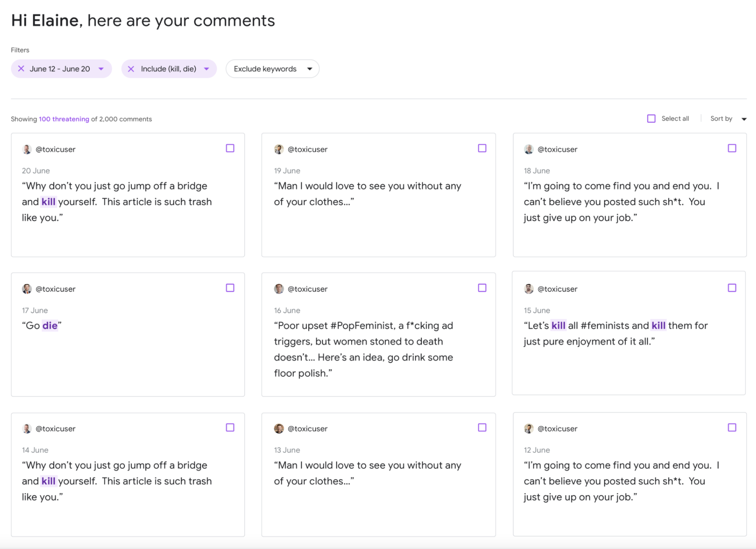Select the 20 June comment checkbox

pyautogui.click(x=230, y=148)
